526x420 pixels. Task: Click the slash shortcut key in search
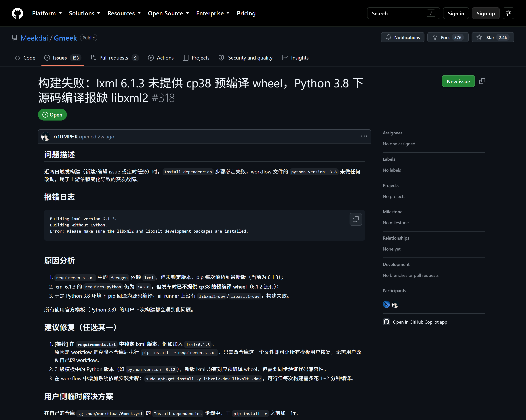point(431,13)
